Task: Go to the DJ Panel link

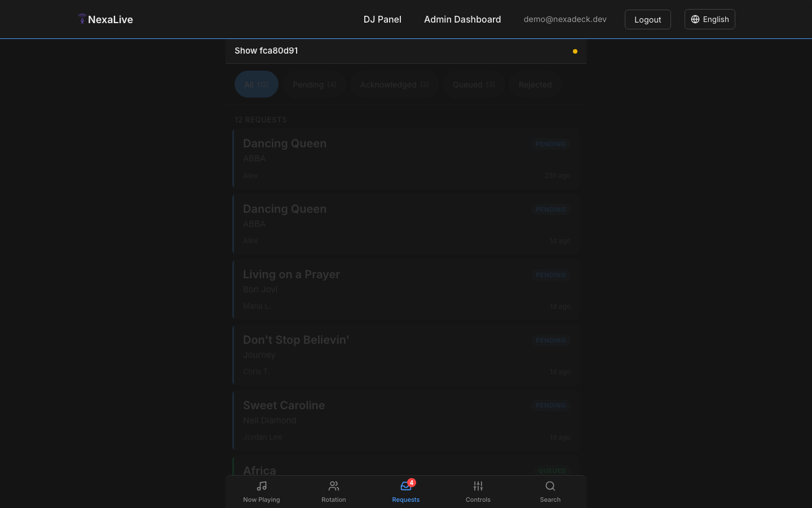Action: pyautogui.click(x=382, y=19)
